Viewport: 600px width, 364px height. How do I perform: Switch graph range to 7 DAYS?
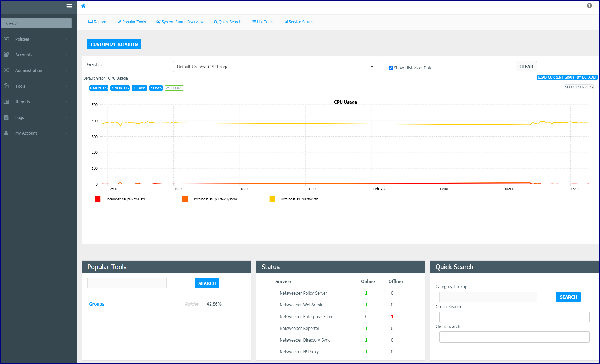[x=156, y=88]
